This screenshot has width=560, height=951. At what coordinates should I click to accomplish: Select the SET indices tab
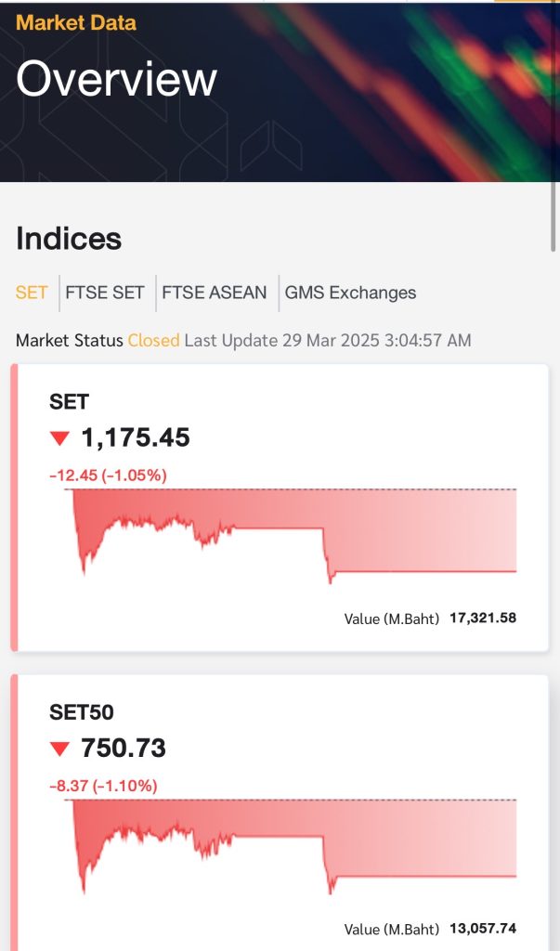click(32, 293)
